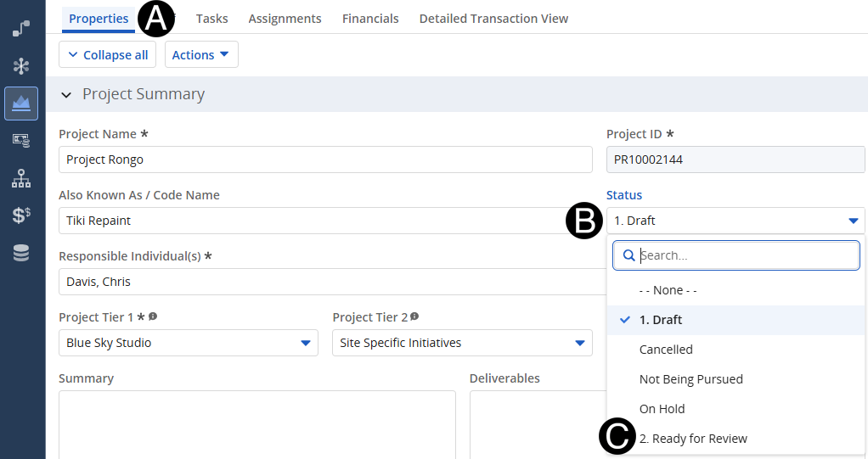868x459 pixels.
Task: Open the dollar signs icon in sidebar
Action: pos(22,216)
